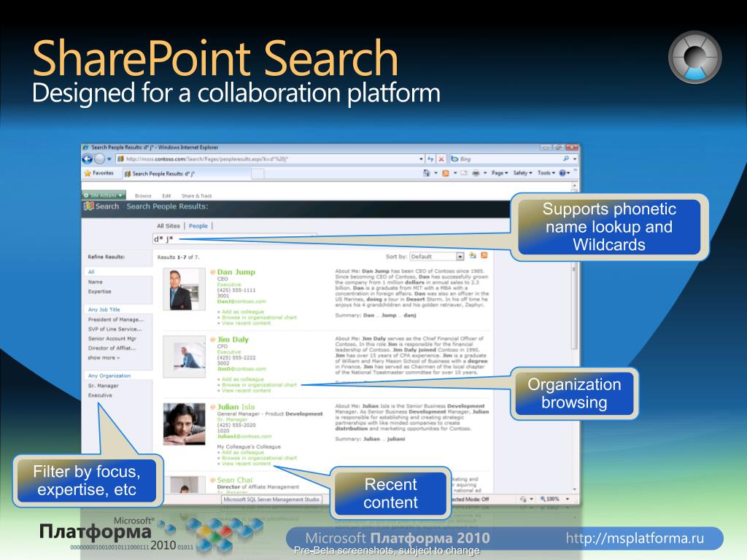Click Jim Daly's email address
This screenshot has height=560, width=747.
241,369
